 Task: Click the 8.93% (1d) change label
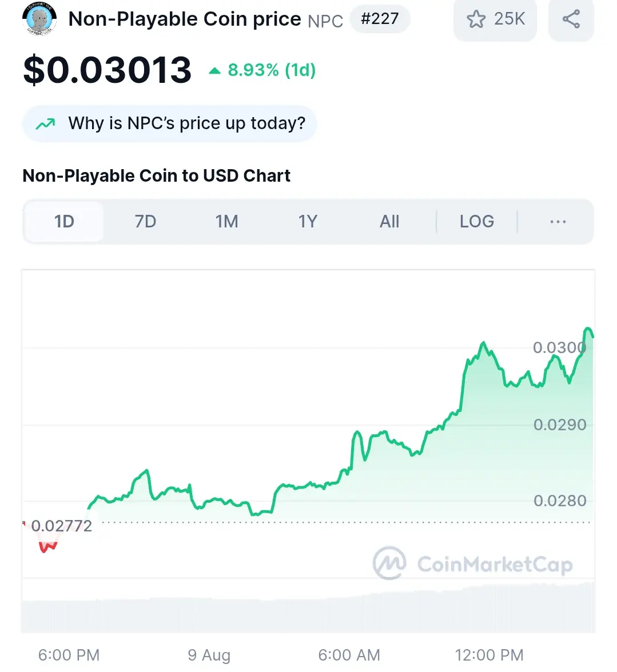(272, 70)
